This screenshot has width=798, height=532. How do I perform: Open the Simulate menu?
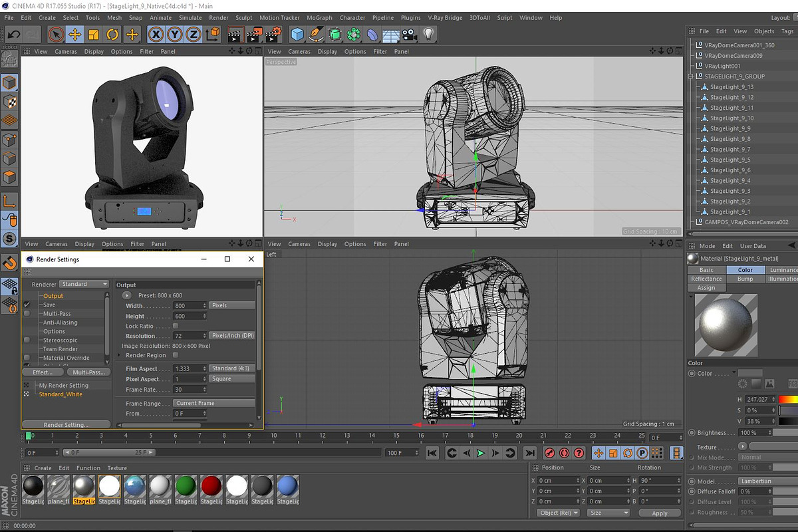click(190, 18)
